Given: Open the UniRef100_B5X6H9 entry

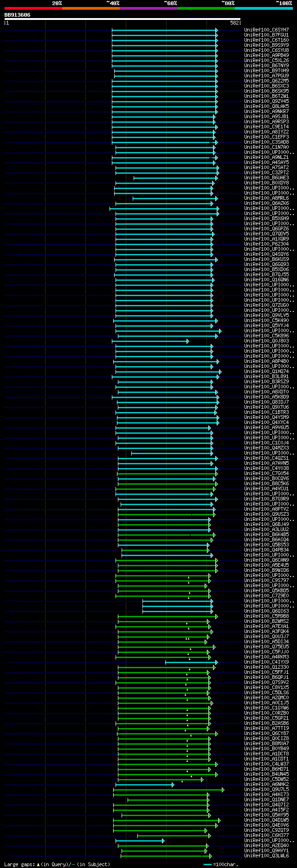Looking at the screenshot, I should click(x=266, y=219).
